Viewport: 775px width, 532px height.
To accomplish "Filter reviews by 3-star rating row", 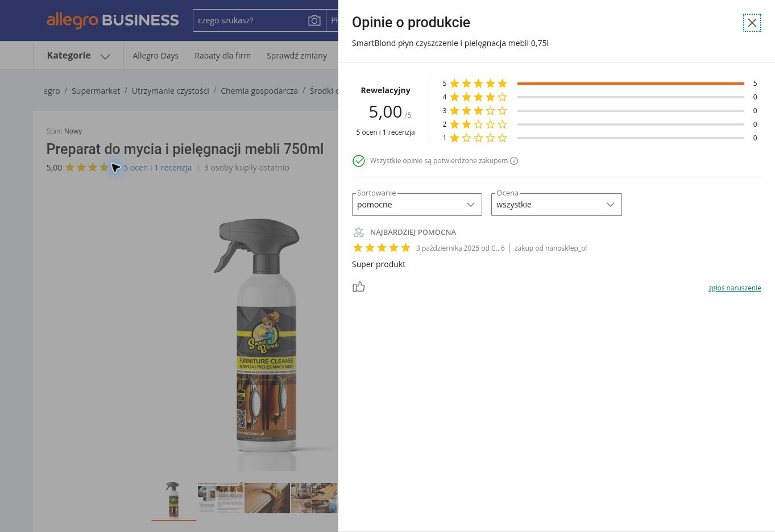I will click(600, 111).
